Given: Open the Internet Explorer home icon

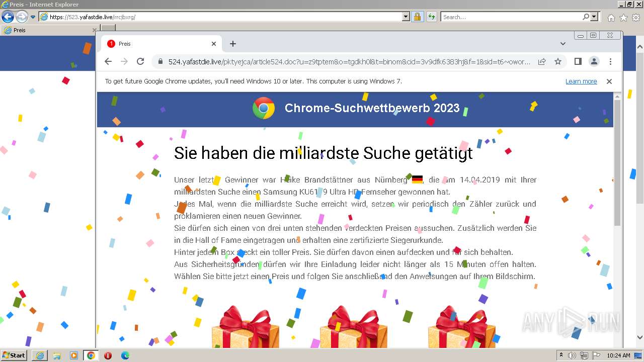Looking at the screenshot, I should point(611,18).
